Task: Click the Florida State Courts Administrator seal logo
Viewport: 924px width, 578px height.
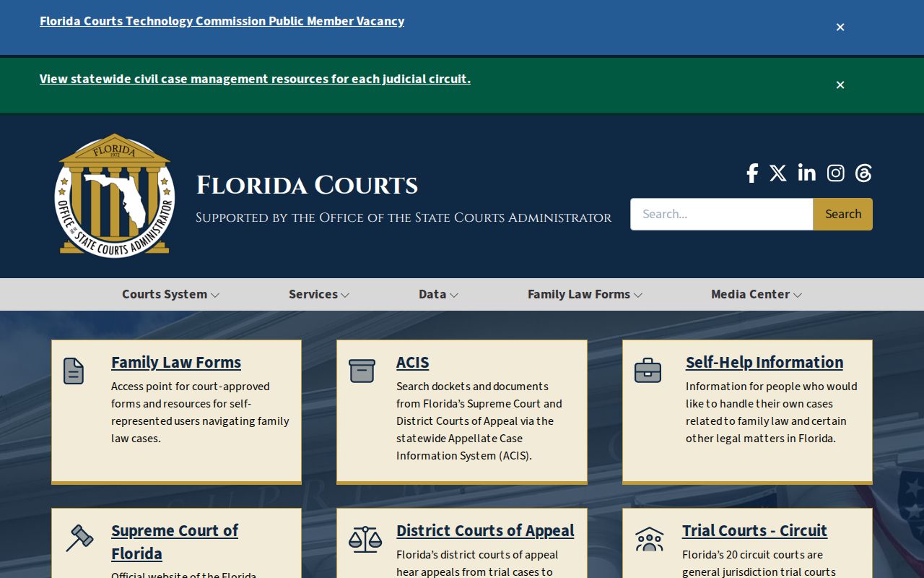Action: (x=115, y=195)
